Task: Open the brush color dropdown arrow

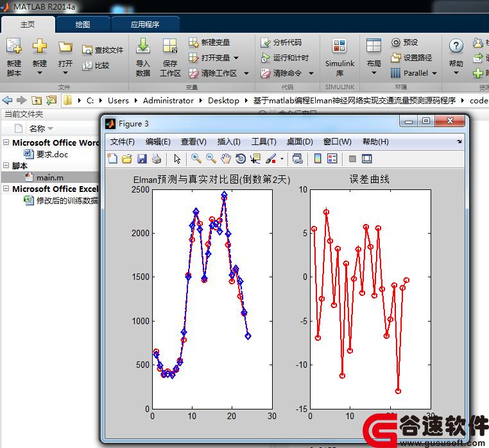Action: [x=282, y=159]
